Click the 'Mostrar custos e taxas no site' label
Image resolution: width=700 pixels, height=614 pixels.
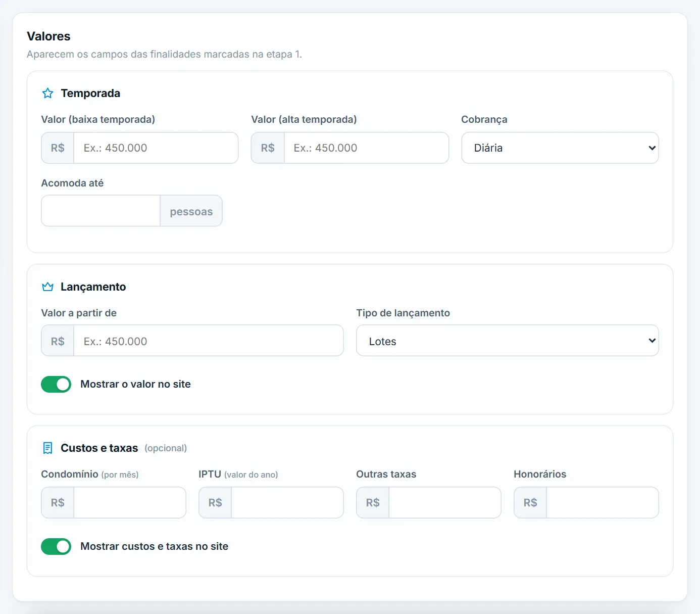[x=154, y=546]
